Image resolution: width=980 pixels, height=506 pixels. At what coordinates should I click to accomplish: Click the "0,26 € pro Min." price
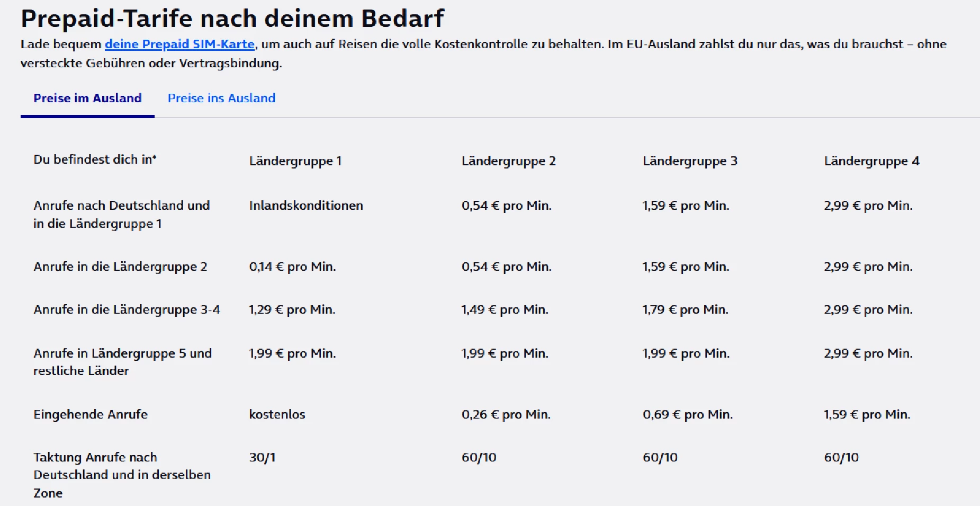[x=506, y=414]
